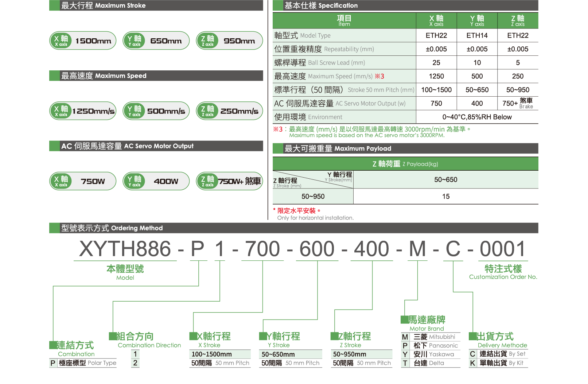Click the Ball Screw Lead value 25
The width and height of the screenshot is (588, 384).
[436, 63]
